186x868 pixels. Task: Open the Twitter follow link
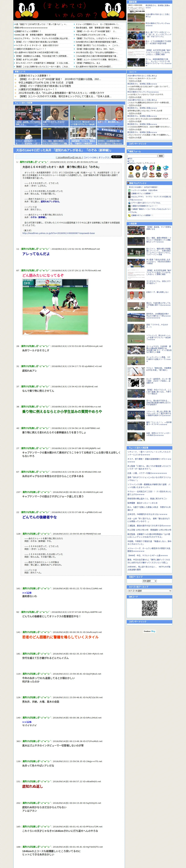pyautogui.click(x=132, y=163)
